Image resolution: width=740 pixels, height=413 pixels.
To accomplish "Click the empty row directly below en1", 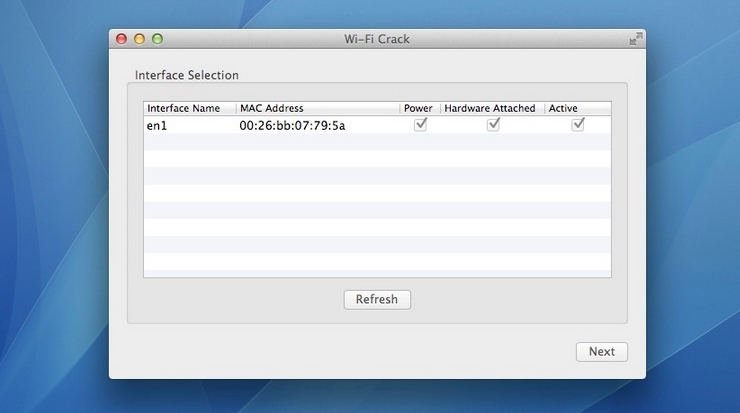I will [x=377, y=142].
